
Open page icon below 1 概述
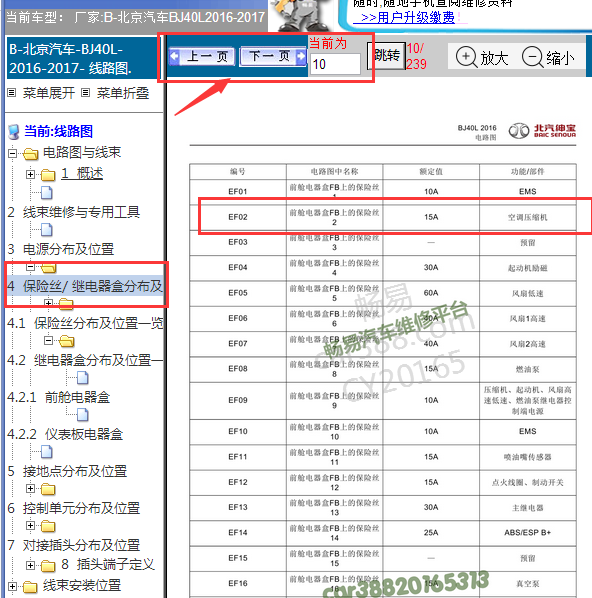(x=47, y=193)
